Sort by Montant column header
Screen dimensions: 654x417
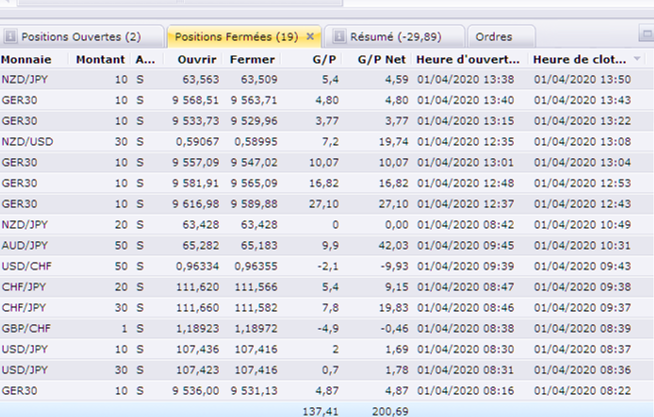(101, 60)
